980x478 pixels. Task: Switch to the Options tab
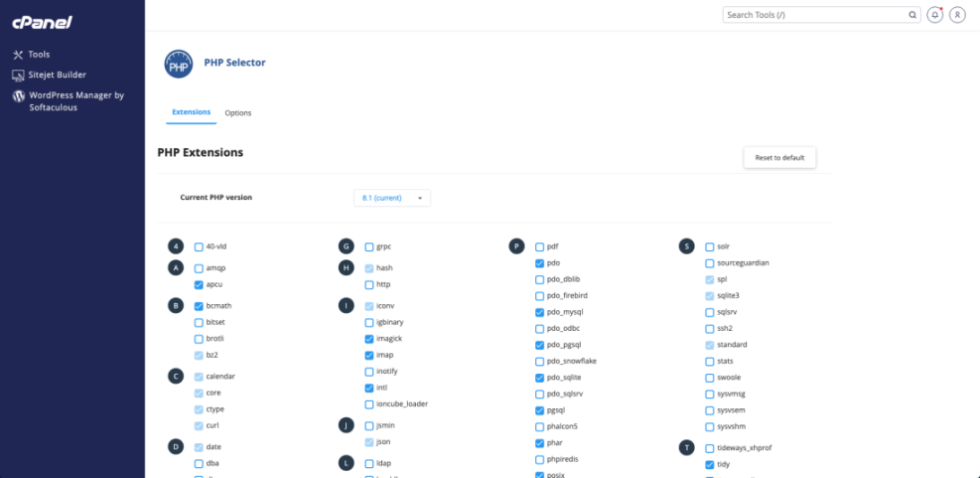coord(238,113)
